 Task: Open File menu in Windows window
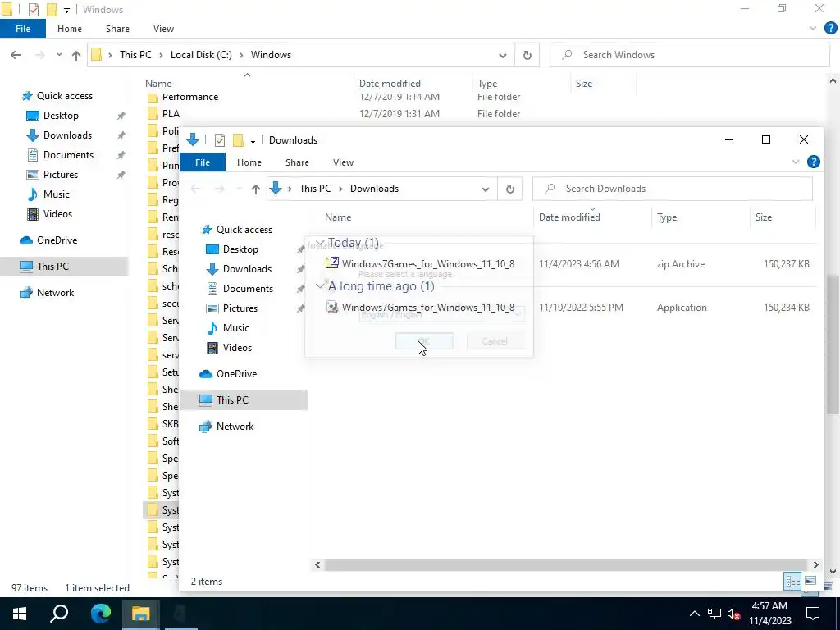click(23, 29)
